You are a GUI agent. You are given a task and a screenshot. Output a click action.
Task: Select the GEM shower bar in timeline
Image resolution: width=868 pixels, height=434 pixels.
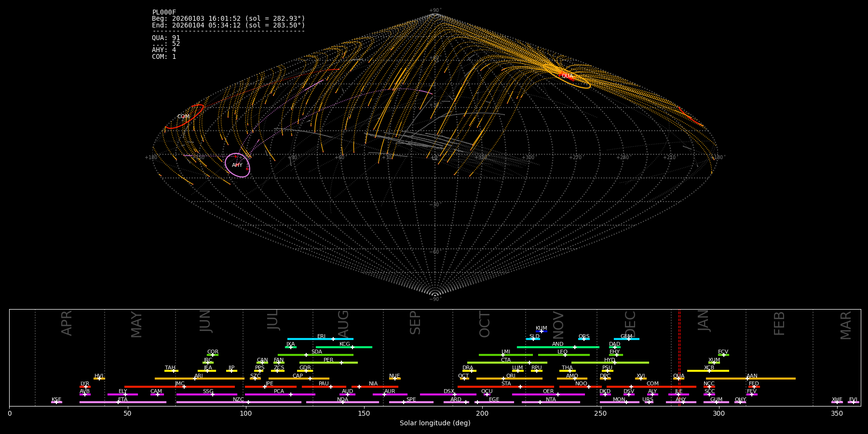(x=626, y=339)
